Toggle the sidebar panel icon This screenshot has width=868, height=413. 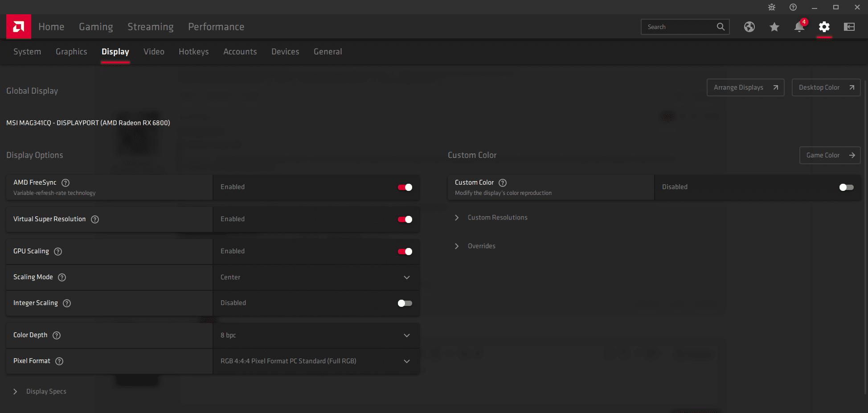[849, 27]
